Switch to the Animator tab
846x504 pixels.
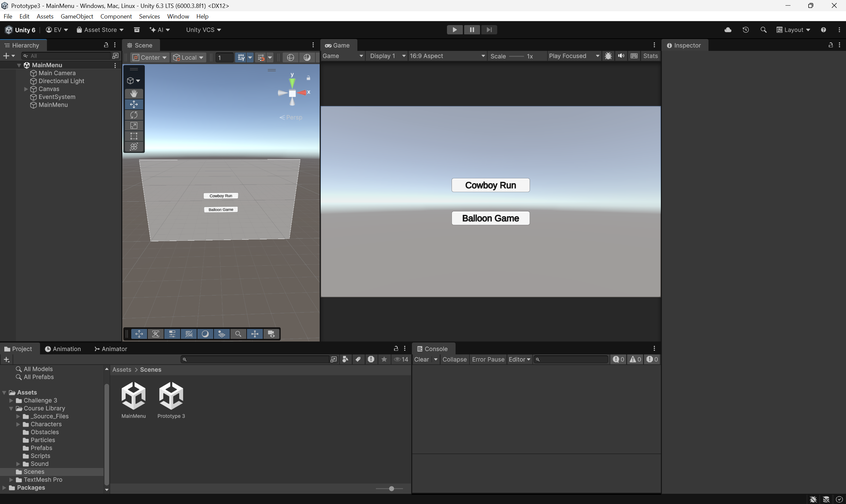[110, 349]
